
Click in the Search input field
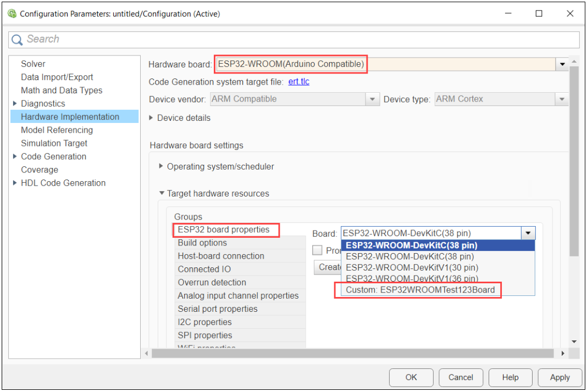pyautogui.click(x=297, y=40)
